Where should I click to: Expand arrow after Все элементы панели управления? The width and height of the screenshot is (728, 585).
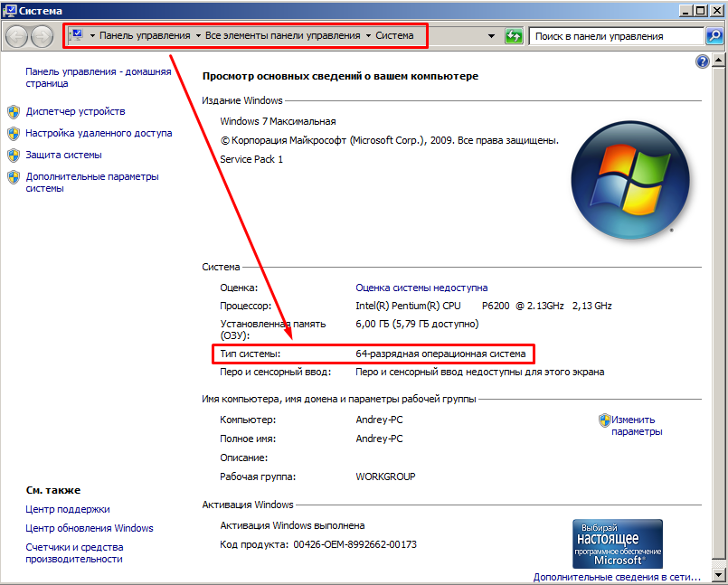(368, 36)
